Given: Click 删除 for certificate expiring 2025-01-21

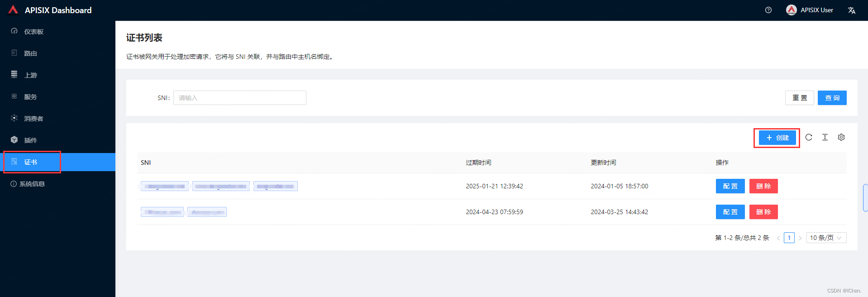Looking at the screenshot, I should pyautogui.click(x=763, y=186).
